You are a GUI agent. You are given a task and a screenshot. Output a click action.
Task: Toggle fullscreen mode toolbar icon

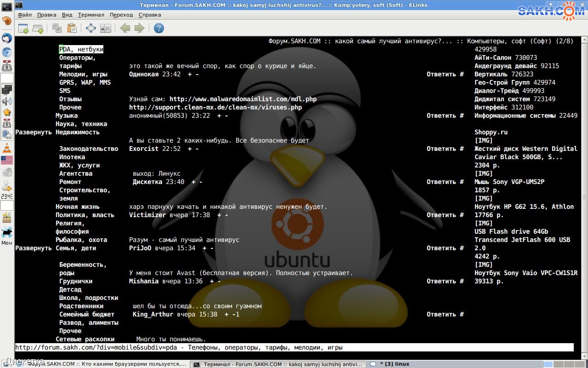pos(91,29)
